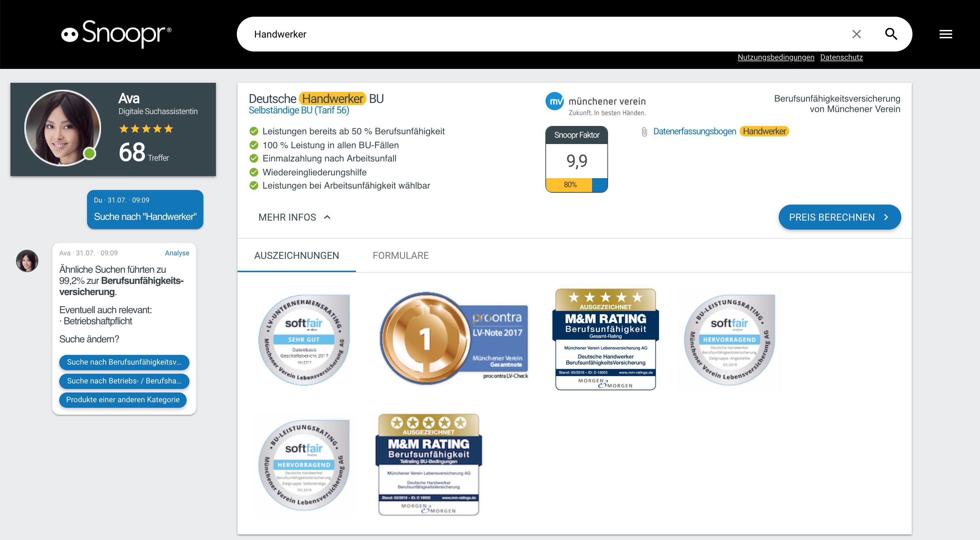This screenshot has height=540, width=980.
Task: Click Ava's five-star rating
Action: click(x=146, y=129)
